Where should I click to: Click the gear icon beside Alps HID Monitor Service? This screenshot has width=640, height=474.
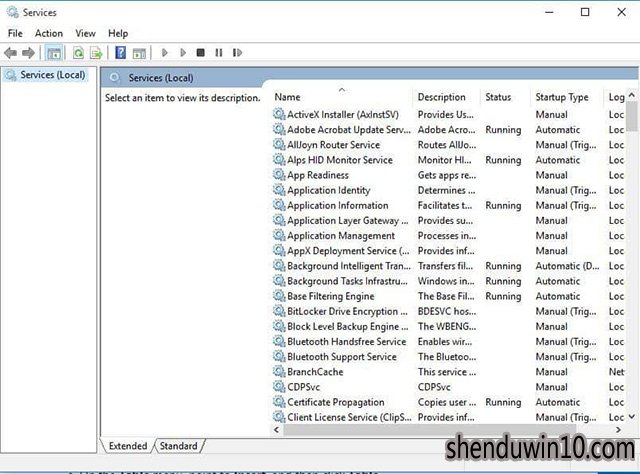coord(279,159)
